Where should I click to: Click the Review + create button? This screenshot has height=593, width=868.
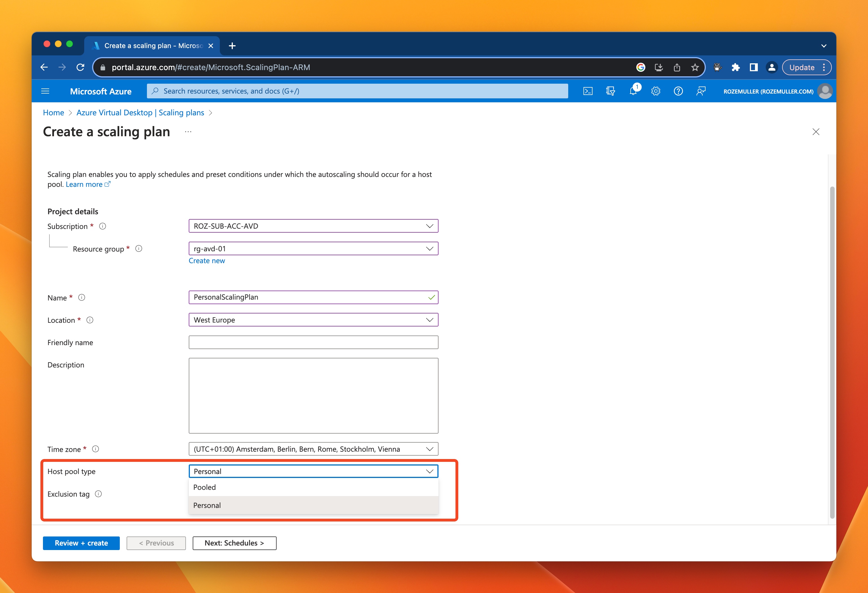click(81, 543)
